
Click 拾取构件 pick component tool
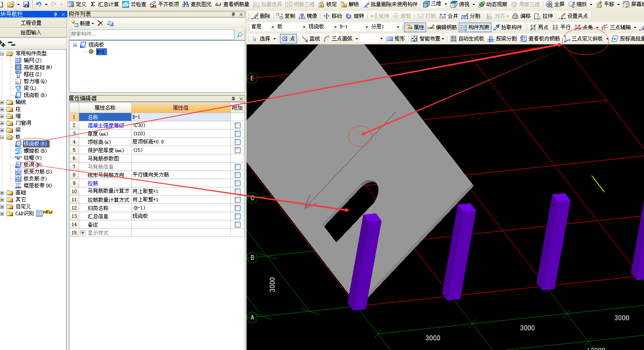[507, 27]
